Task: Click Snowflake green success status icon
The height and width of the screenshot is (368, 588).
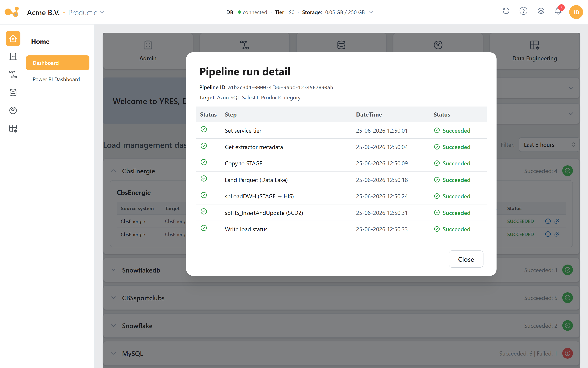Action: (x=568, y=325)
